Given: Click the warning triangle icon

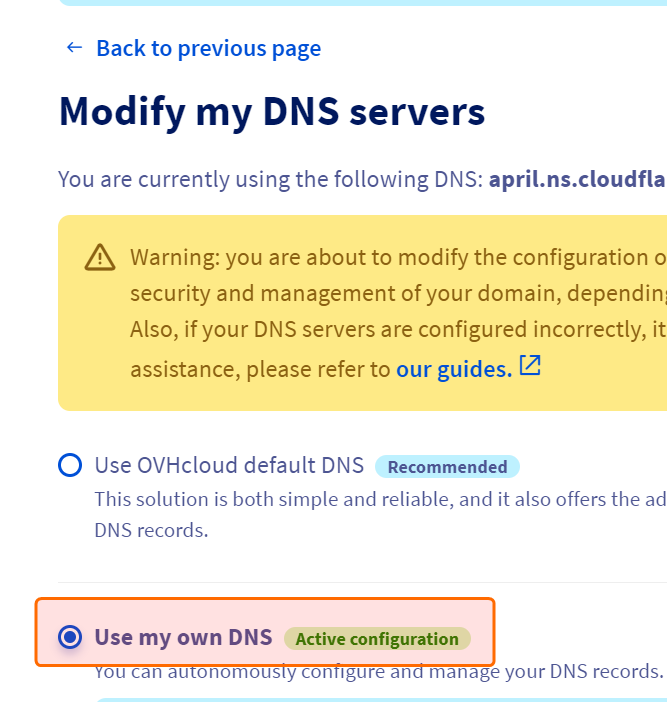Looking at the screenshot, I should [100, 258].
